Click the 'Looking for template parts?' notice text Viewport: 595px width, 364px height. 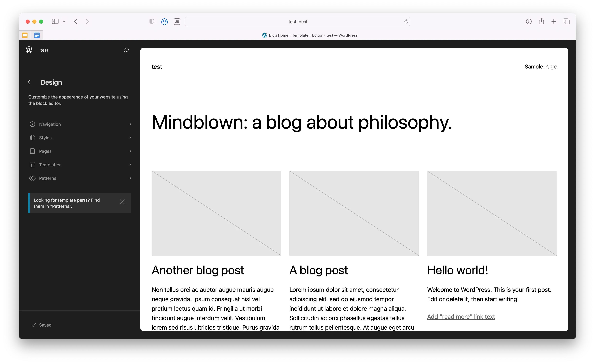pyautogui.click(x=67, y=203)
